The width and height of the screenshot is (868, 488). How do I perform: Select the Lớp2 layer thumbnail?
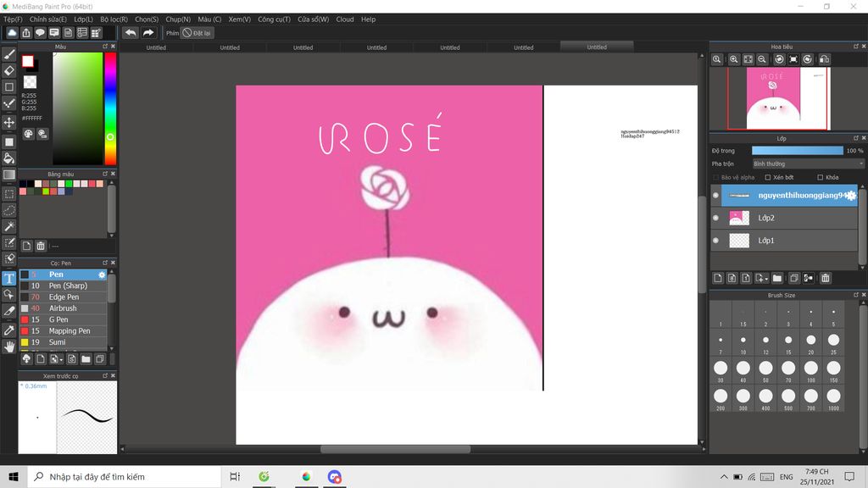pyautogui.click(x=739, y=218)
